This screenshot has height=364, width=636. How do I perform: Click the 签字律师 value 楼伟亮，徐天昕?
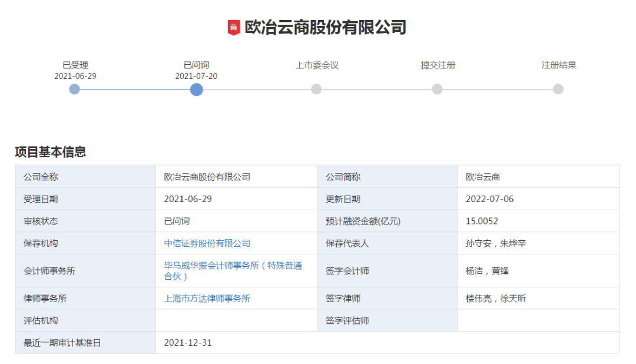point(496,299)
